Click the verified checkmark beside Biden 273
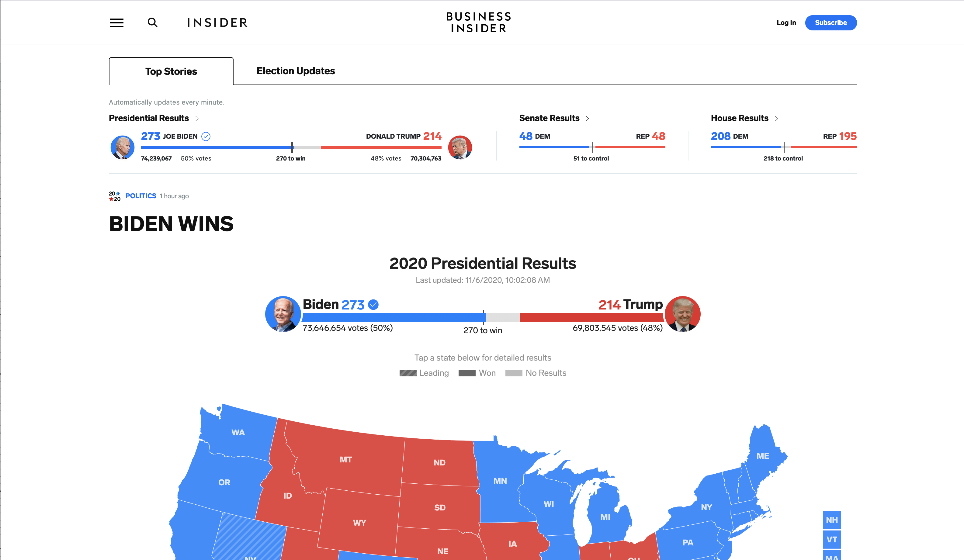The width and height of the screenshot is (964, 560). [373, 305]
